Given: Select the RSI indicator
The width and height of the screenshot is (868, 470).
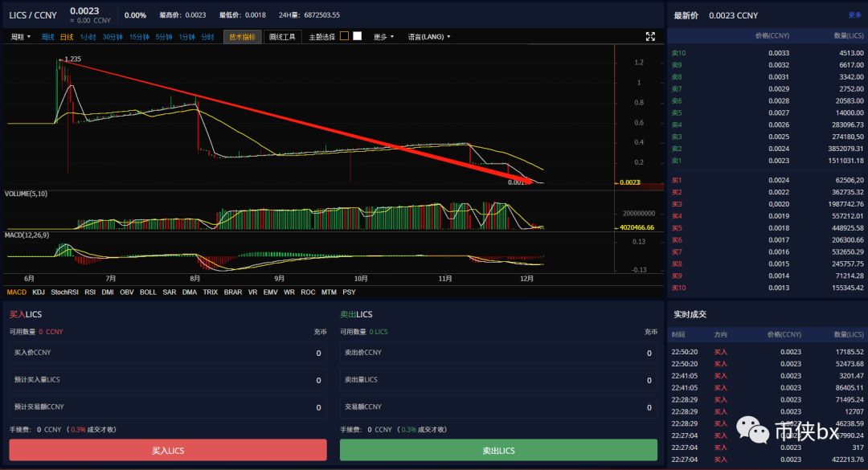Looking at the screenshot, I should [x=90, y=292].
